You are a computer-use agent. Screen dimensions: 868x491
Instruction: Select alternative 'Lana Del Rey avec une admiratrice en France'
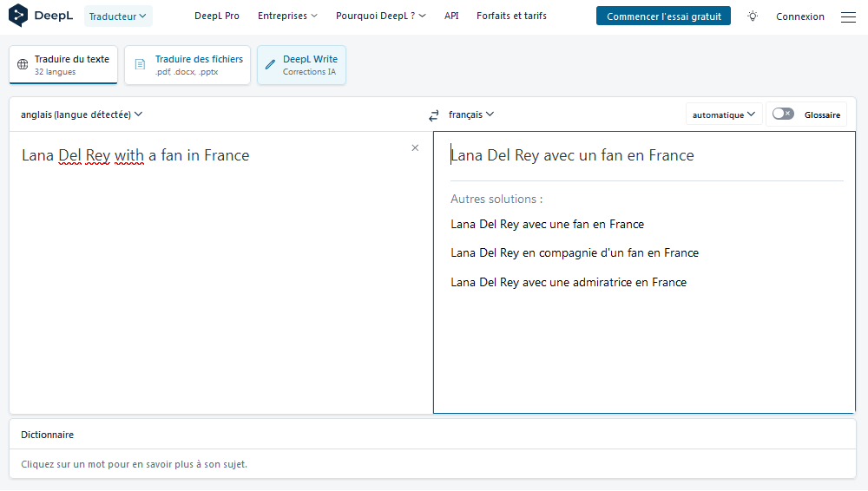(569, 282)
